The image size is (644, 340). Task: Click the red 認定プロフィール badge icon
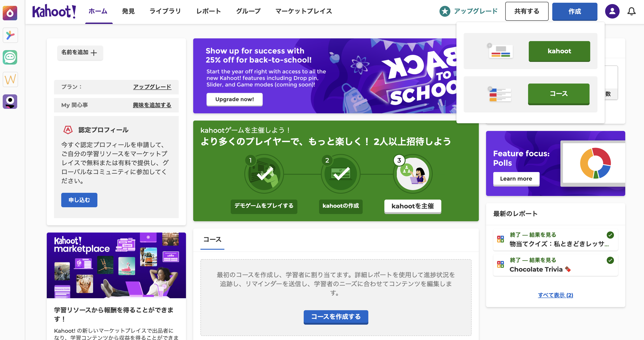coord(68,130)
